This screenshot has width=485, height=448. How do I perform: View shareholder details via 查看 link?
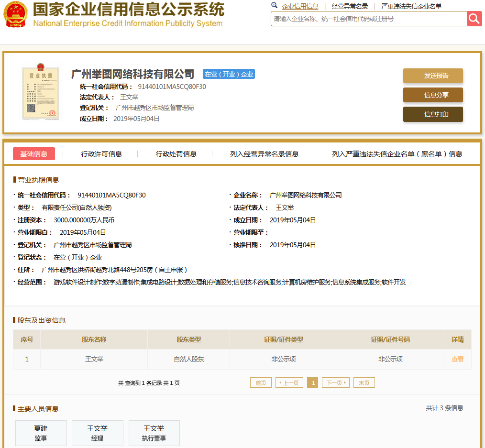(457, 359)
